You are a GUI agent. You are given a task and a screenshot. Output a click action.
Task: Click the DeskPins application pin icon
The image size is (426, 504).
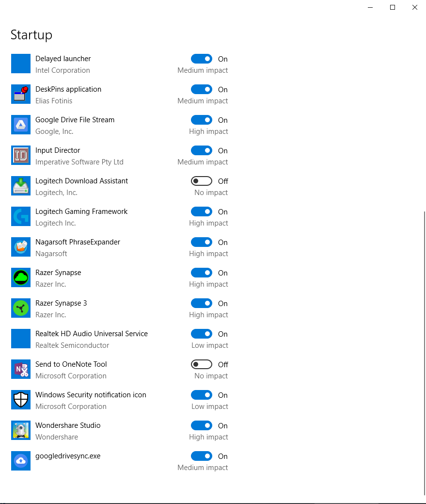(x=21, y=94)
